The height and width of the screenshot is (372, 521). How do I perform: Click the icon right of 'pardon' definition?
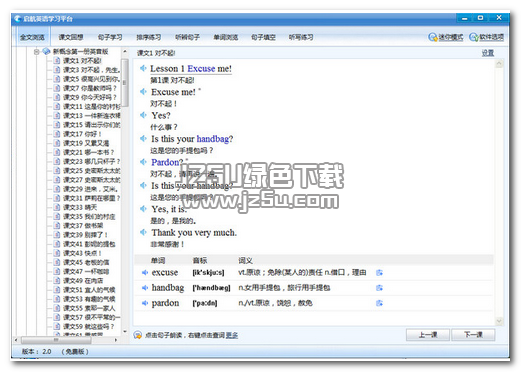click(379, 303)
